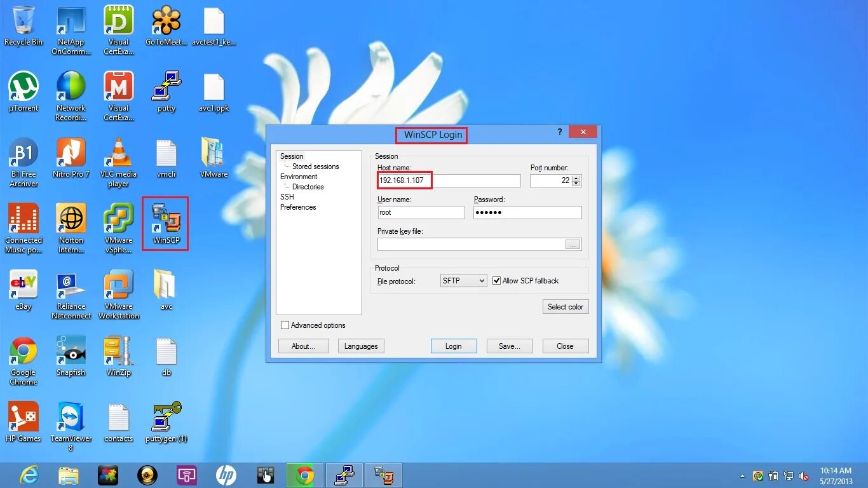The image size is (868, 488).
Task: Open the Network Recording desktop shortcut
Action: point(71,97)
